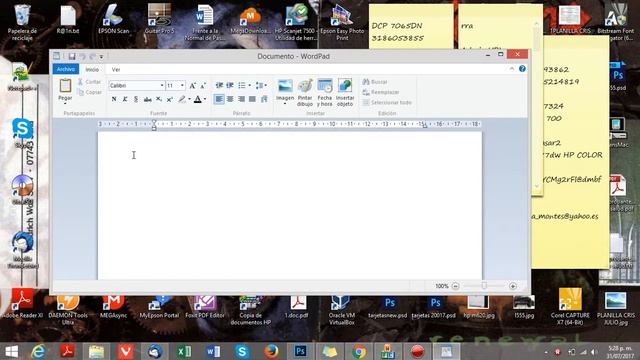This screenshot has height=360, width=640.
Task: Click the bullet list icon
Action: click(242, 85)
